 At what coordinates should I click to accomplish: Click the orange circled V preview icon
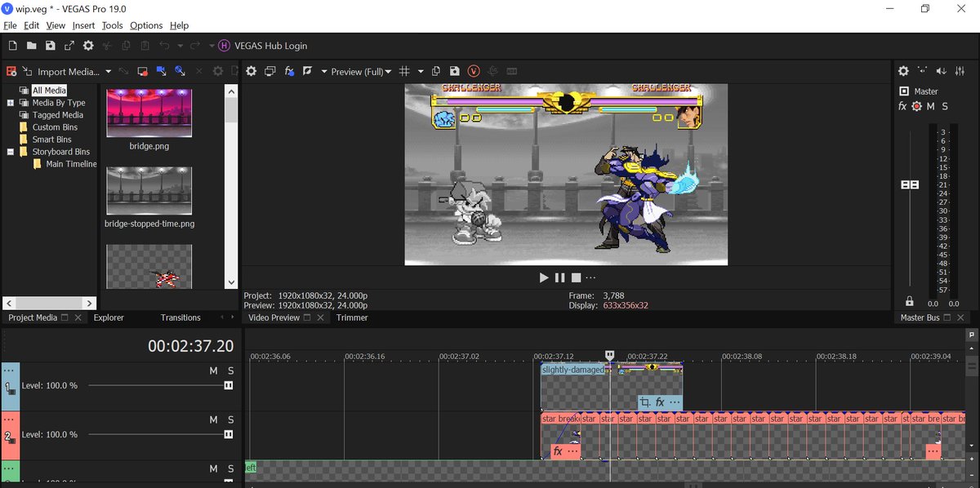point(473,72)
